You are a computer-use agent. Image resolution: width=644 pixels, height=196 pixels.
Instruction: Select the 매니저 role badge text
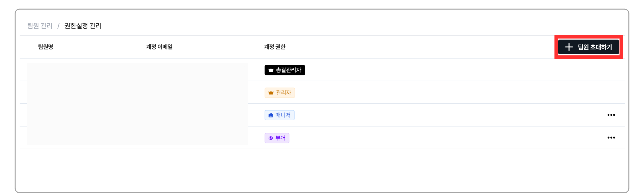pos(283,115)
